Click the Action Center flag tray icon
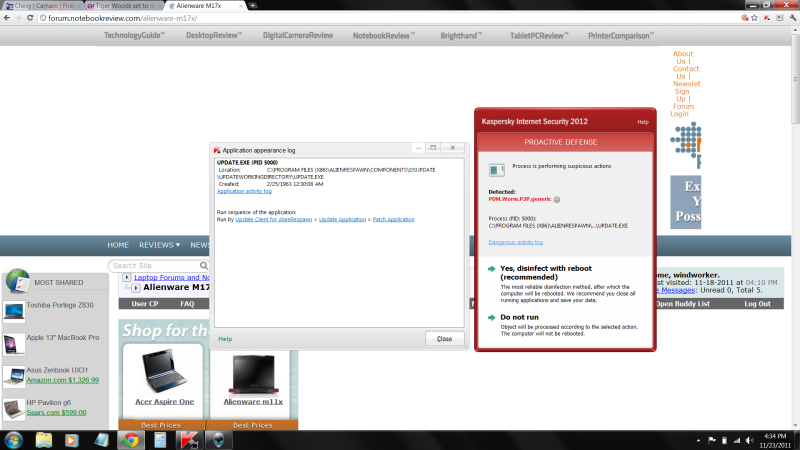The height and width of the screenshot is (450, 800). pyautogui.click(x=712, y=440)
